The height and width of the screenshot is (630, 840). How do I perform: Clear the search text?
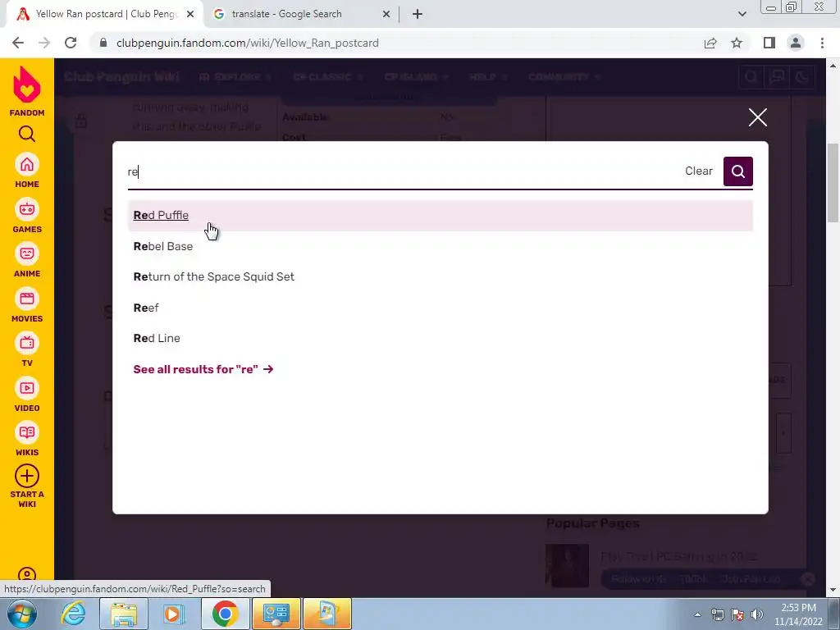[699, 171]
